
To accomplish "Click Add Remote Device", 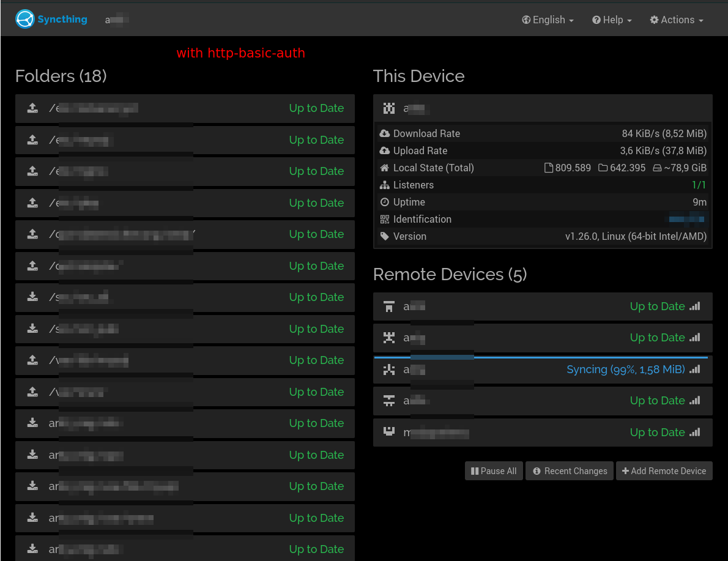I will 664,470.
